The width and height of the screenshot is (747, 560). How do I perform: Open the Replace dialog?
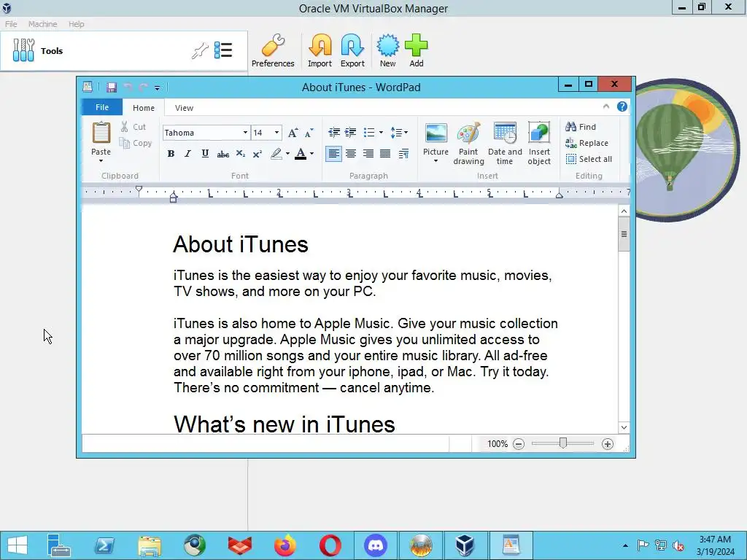click(587, 143)
